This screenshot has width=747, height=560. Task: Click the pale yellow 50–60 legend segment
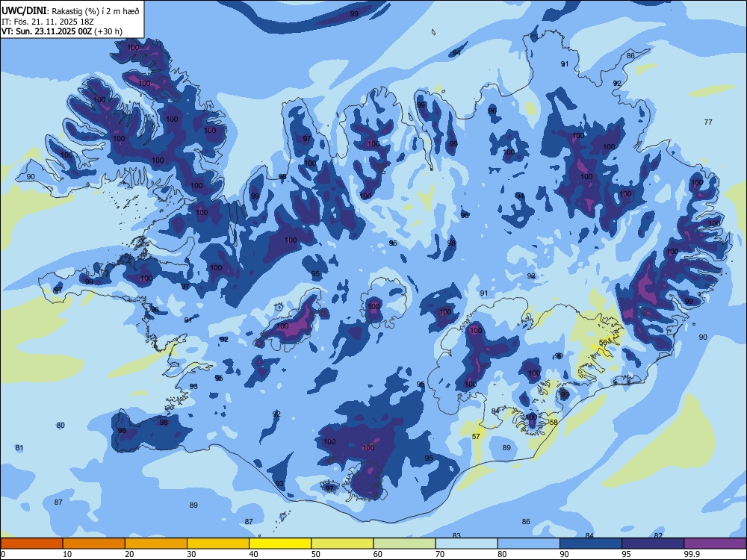coord(342,544)
